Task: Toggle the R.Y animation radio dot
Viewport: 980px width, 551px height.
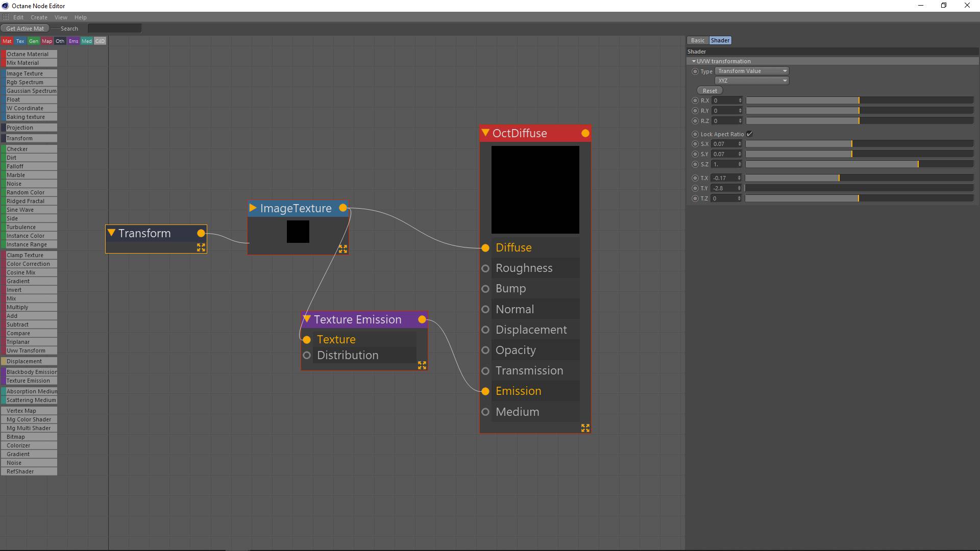Action: pyautogui.click(x=695, y=111)
